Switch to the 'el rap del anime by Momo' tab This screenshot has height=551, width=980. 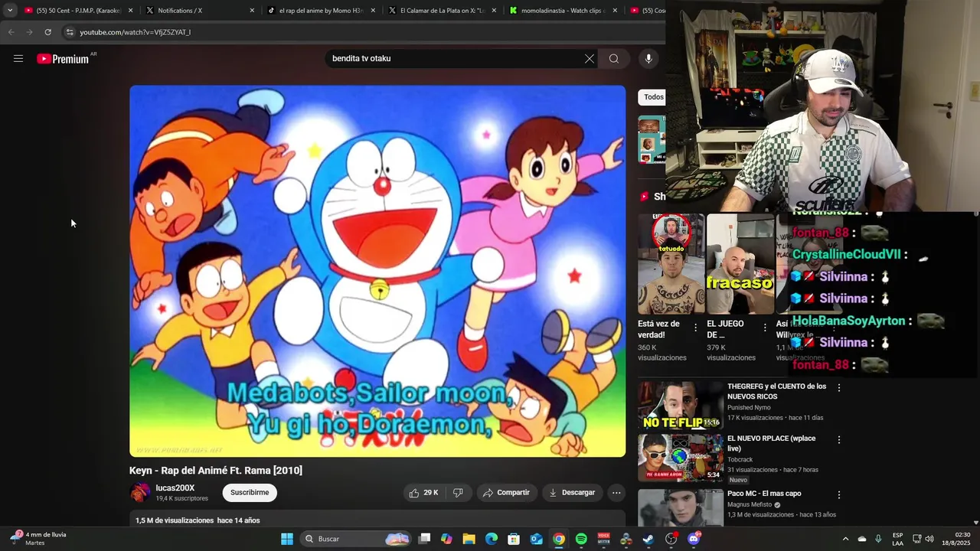(x=321, y=11)
